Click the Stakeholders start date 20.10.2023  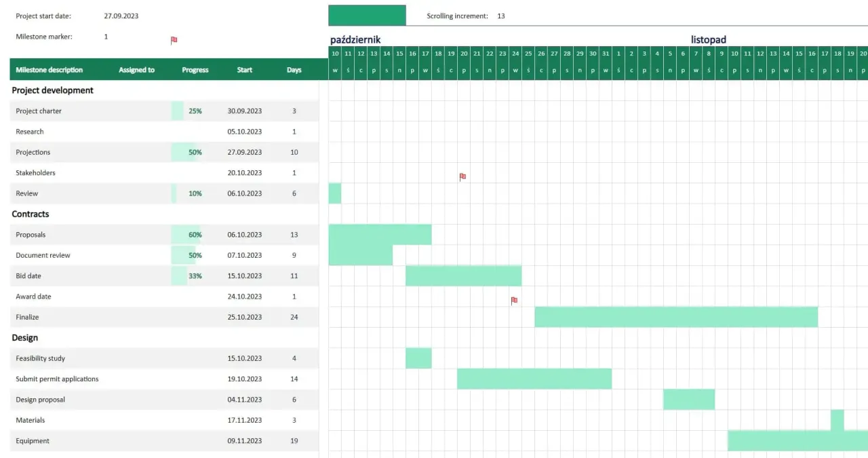click(x=245, y=173)
